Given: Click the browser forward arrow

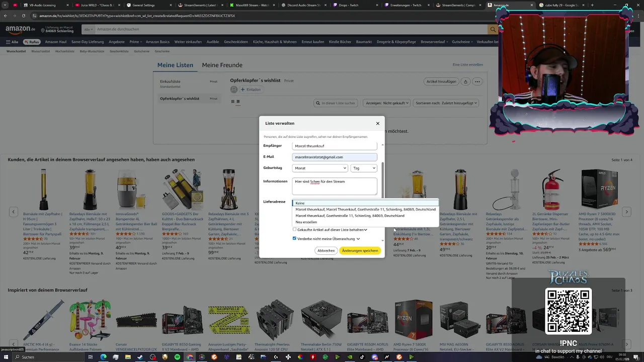Looking at the screenshot, I should point(15,16).
